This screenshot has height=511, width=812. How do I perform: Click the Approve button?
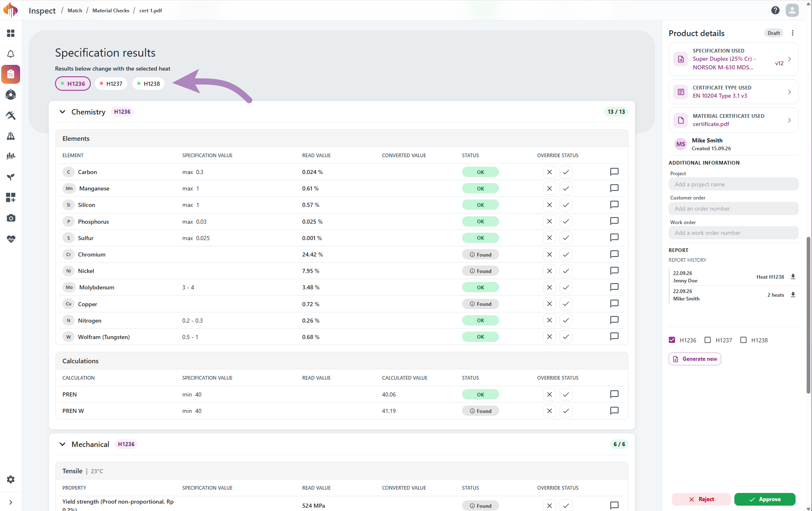[x=765, y=499]
